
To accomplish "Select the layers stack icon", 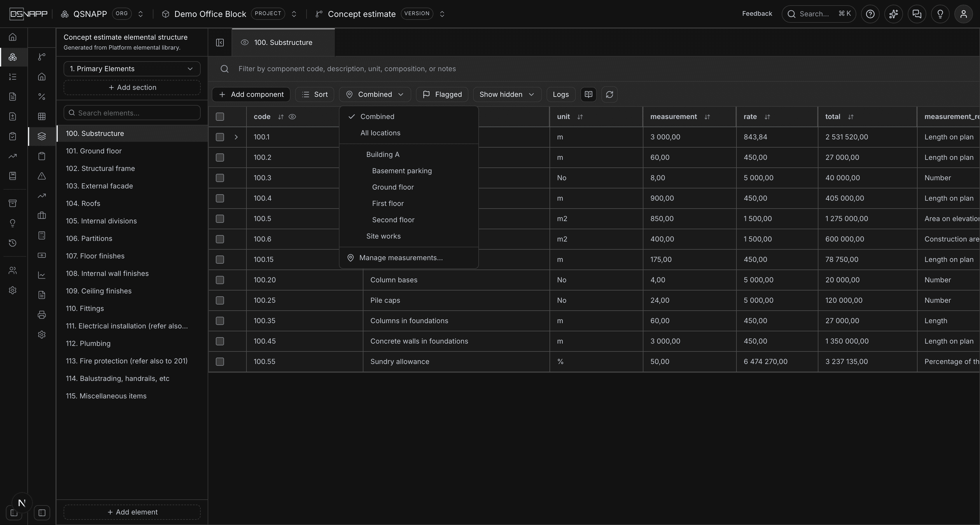I will click(42, 136).
